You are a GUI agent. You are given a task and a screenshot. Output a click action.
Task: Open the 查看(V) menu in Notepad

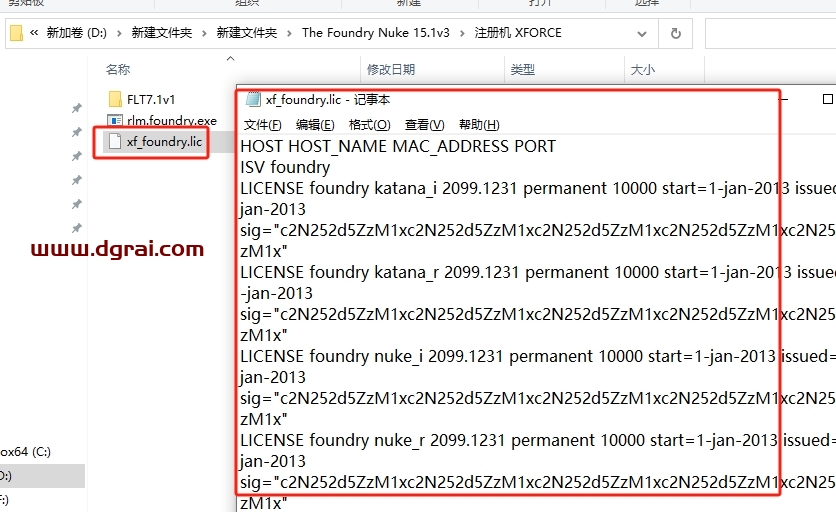point(424,125)
